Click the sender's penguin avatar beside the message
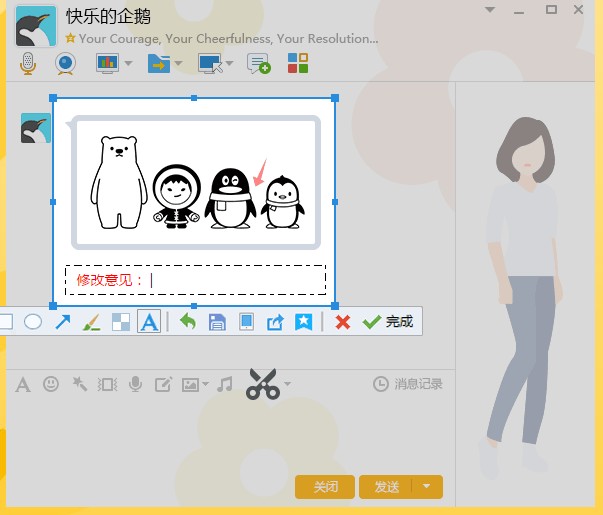The width and height of the screenshot is (603, 515). pos(35,128)
